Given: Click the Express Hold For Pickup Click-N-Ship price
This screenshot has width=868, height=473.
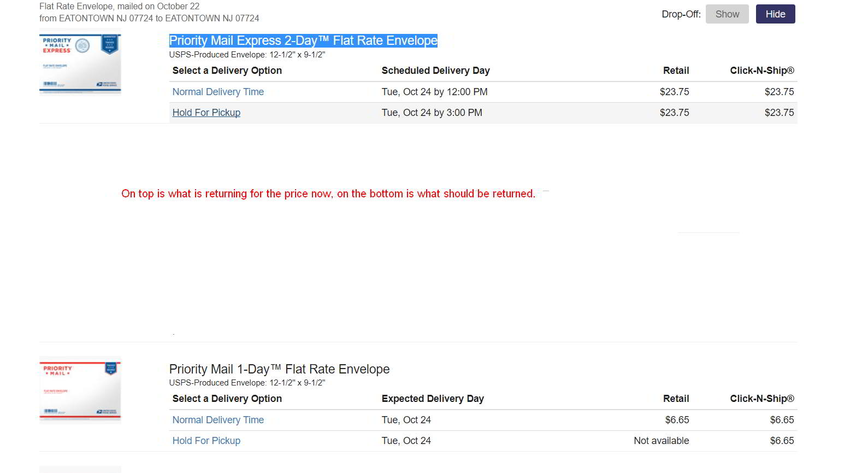Looking at the screenshot, I should pyautogui.click(x=779, y=113).
